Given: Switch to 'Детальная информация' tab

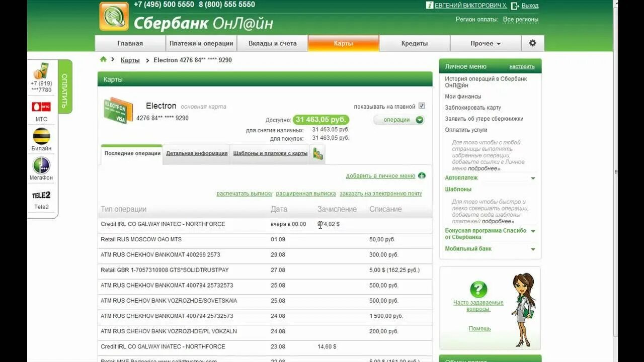Looking at the screenshot, I should coord(197,153).
